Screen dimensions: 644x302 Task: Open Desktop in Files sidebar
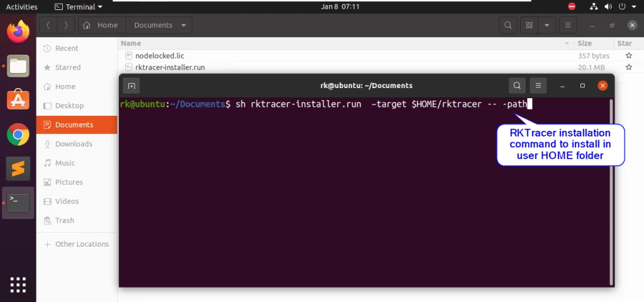click(x=77, y=106)
